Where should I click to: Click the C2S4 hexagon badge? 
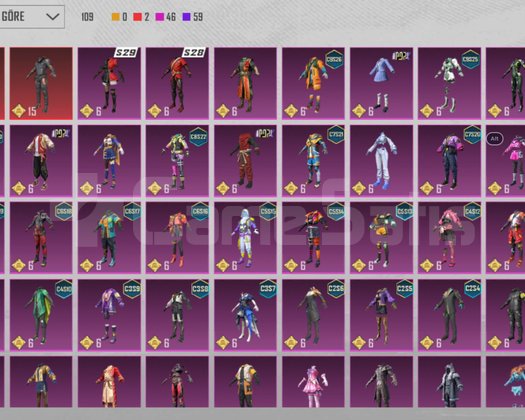472,289
